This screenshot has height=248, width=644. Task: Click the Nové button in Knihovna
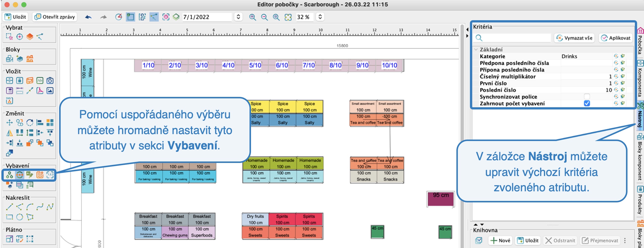pyautogui.click(x=500, y=241)
